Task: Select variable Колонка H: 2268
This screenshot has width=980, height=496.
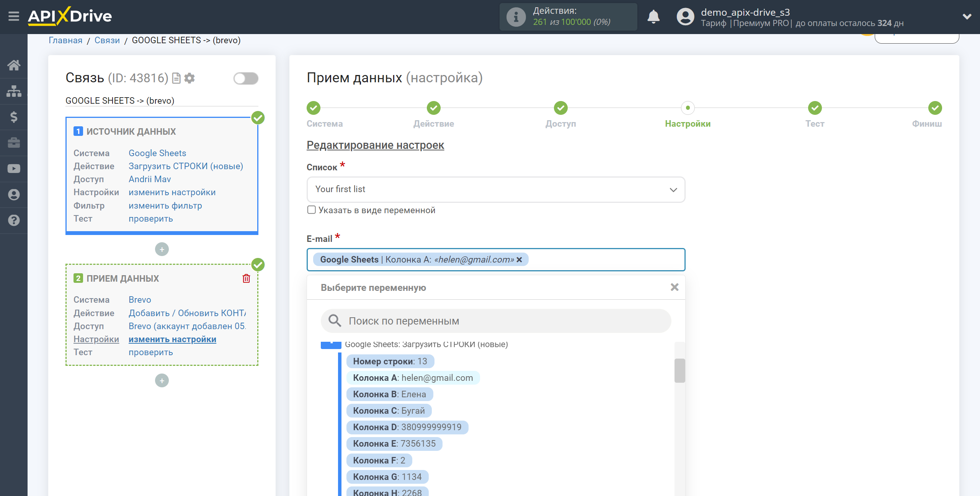Action: click(387, 491)
